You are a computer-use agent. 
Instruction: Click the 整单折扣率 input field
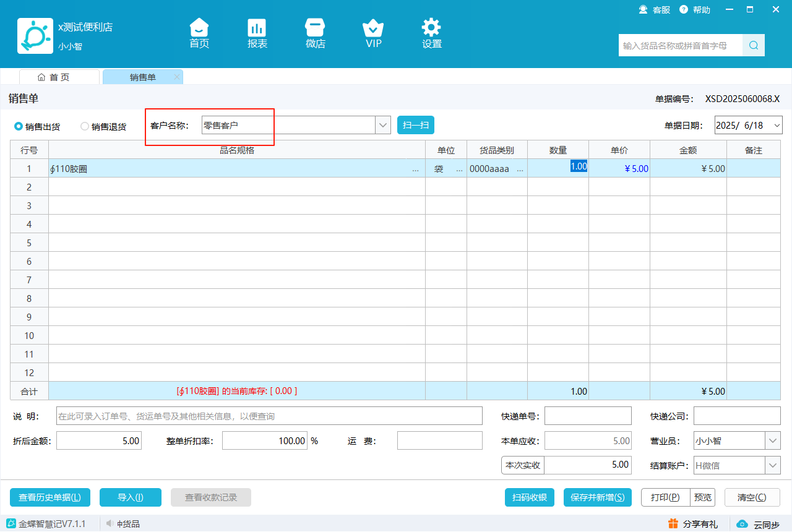pyautogui.click(x=265, y=441)
